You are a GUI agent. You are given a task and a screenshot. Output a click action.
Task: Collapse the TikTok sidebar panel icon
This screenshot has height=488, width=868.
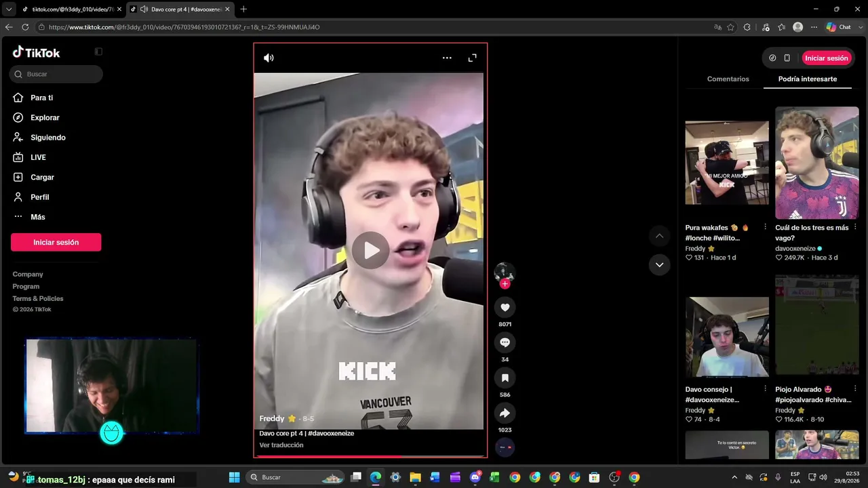pyautogui.click(x=98, y=52)
